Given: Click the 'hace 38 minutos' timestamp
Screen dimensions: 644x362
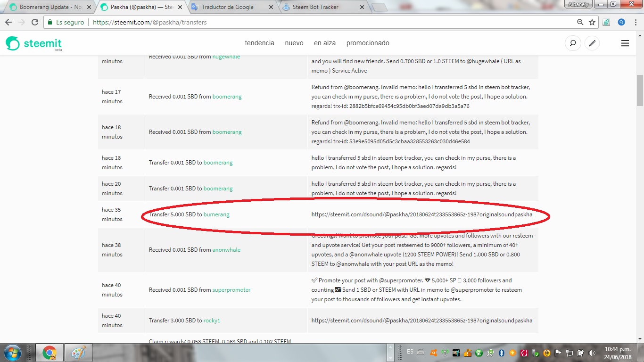Looking at the screenshot, I should point(112,250).
